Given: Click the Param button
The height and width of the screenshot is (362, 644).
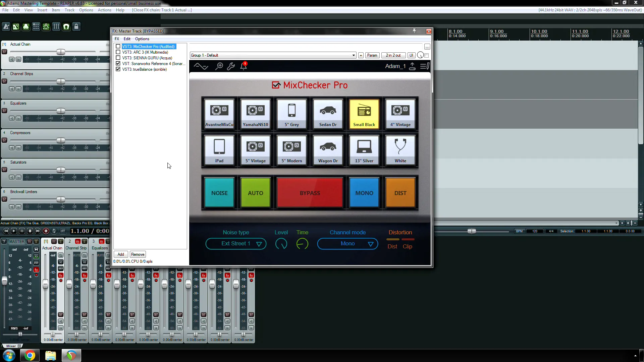Looking at the screenshot, I should pos(372,55).
